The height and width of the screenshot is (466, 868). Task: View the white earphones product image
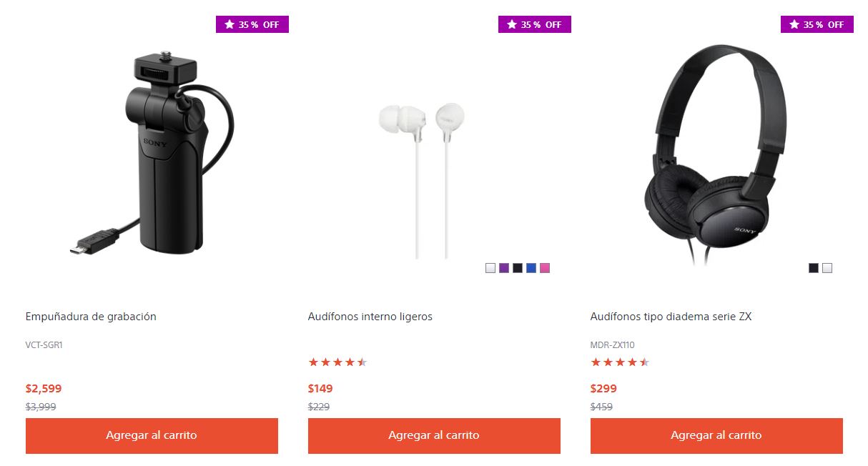pos(422,180)
